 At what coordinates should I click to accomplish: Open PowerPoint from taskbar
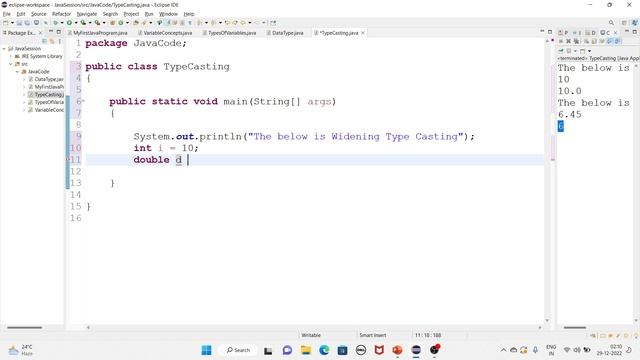[x=398, y=350]
